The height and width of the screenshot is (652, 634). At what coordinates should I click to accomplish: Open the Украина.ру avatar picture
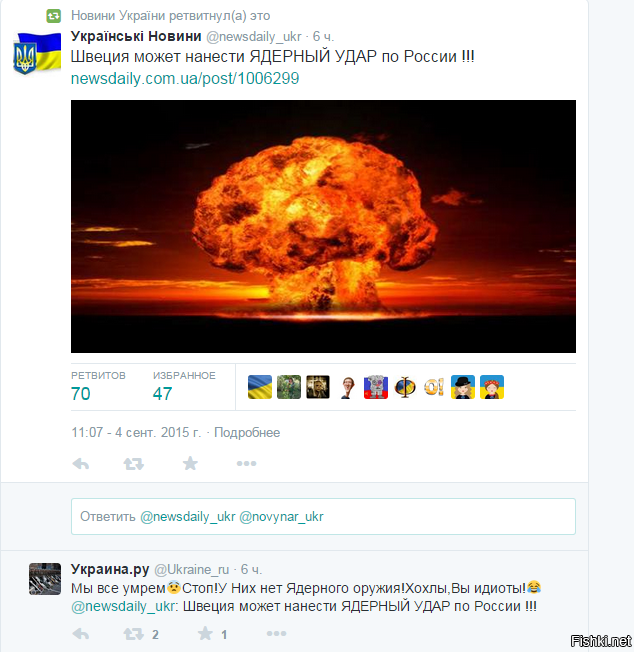pos(45,579)
